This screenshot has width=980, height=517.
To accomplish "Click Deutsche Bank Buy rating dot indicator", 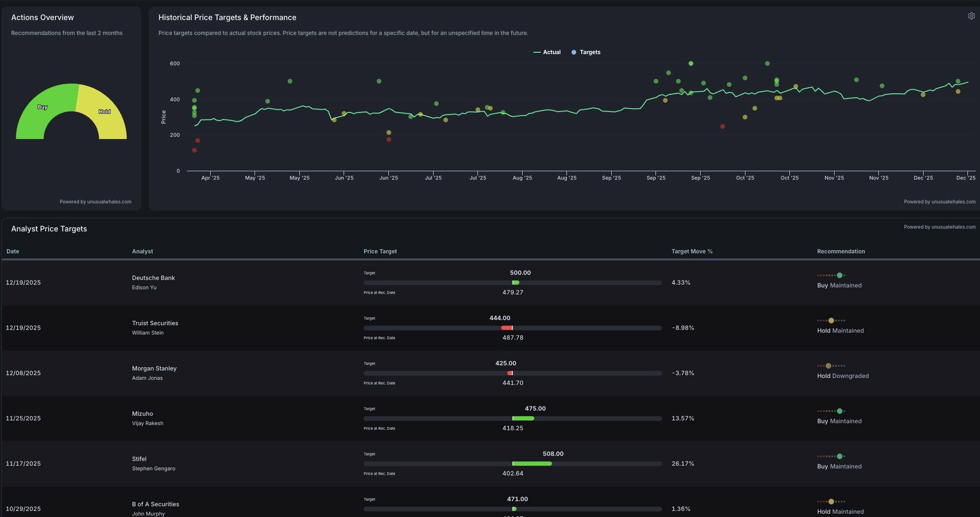I will pyautogui.click(x=839, y=275).
